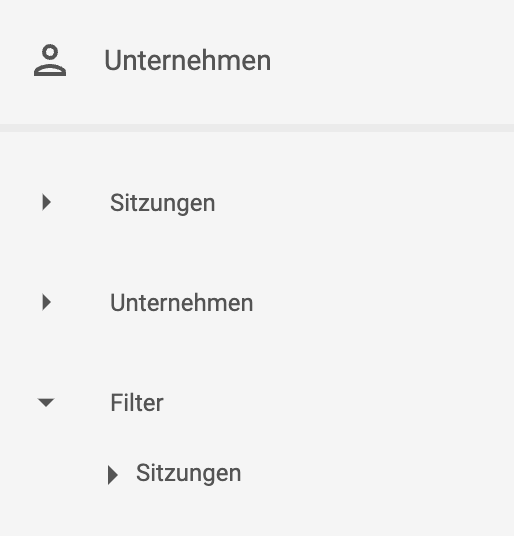Click the person icon beside the Unternehmen header
Viewport: 514px width, 536px height.
click(x=50, y=60)
